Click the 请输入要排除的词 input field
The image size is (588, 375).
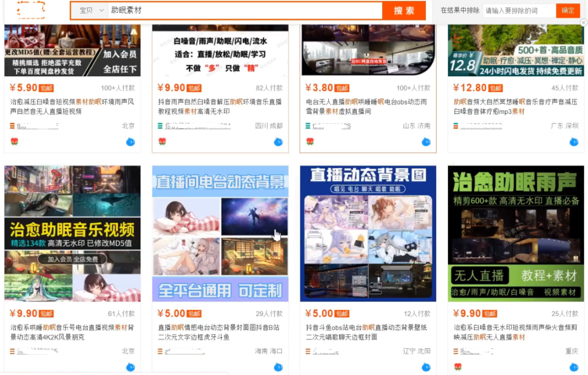pos(519,10)
